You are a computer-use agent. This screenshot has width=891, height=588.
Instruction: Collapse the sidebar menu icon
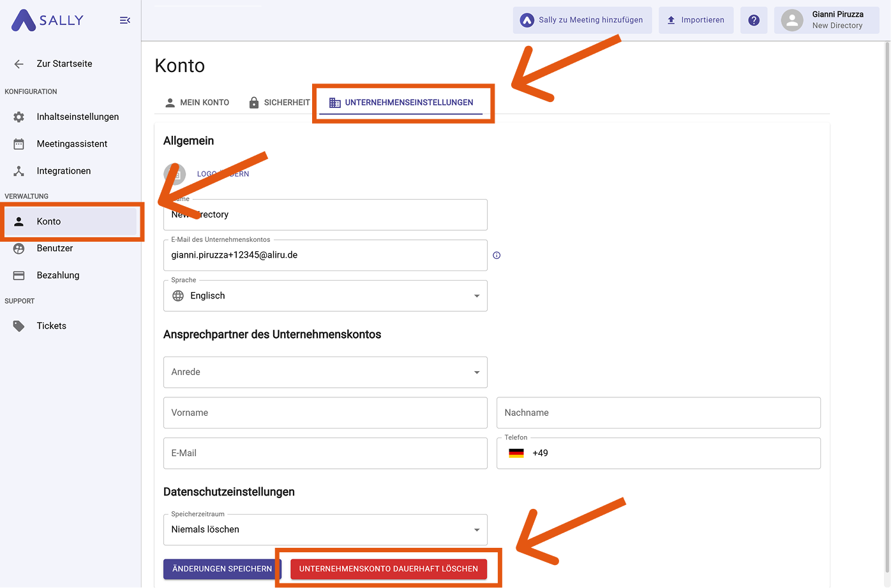click(x=125, y=20)
